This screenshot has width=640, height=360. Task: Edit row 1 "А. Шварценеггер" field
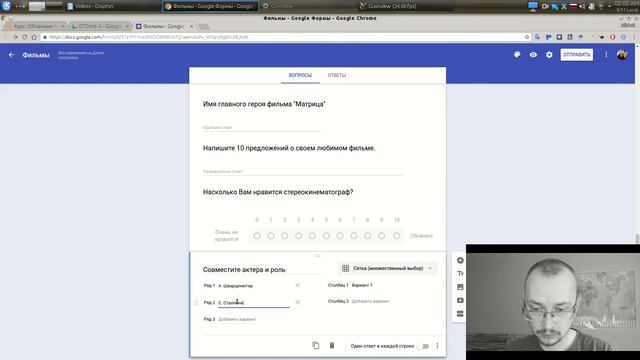253,286
